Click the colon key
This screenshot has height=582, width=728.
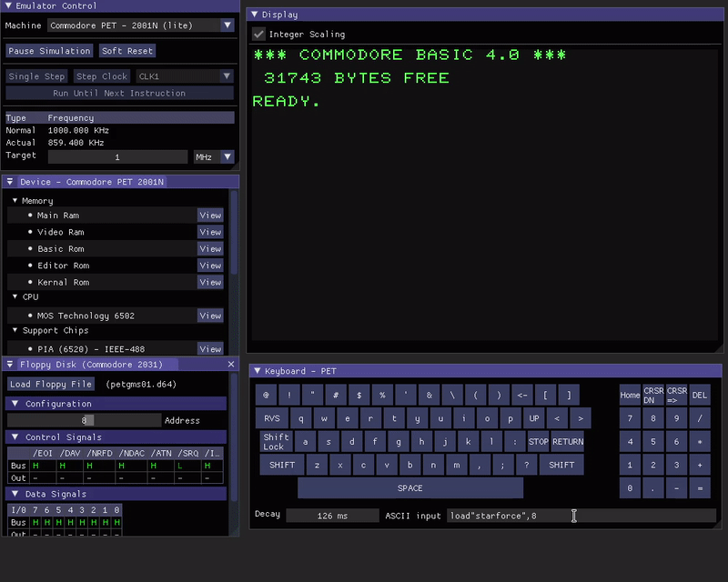[515, 441]
